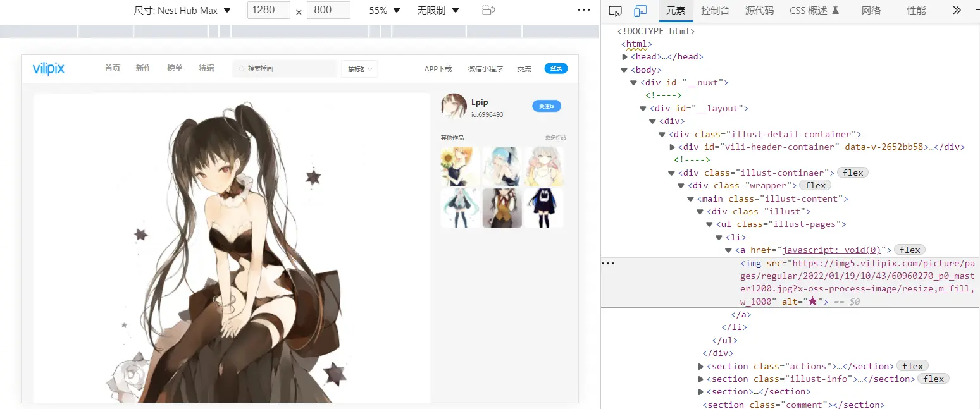Open the blue-haired girl thumbnail in top row

pyautogui.click(x=502, y=166)
